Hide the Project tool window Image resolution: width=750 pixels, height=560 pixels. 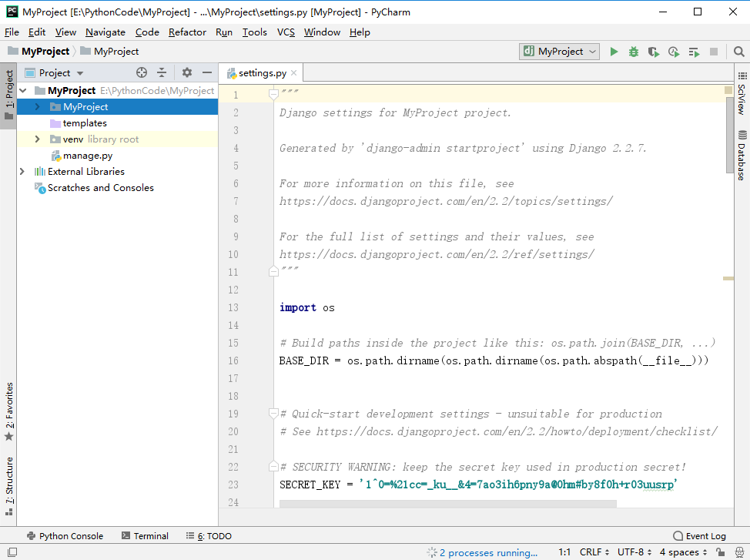[x=207, y=72]
